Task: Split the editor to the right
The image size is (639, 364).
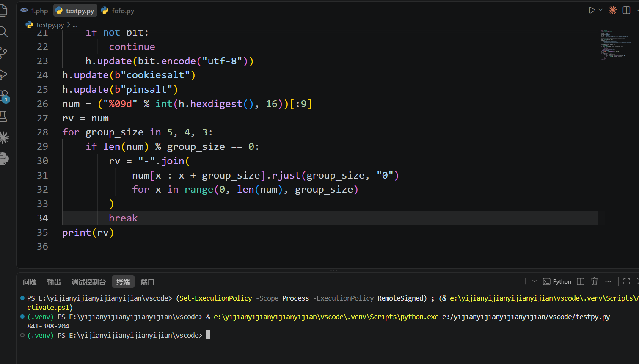Action: coord(627,10)
